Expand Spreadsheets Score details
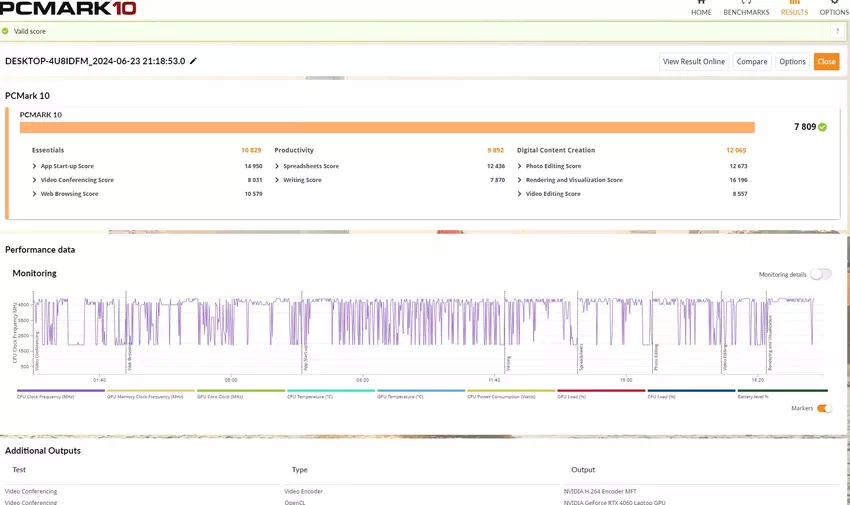This screenshot has width=850, height=505. pyautogui.click(x=277, y=166)
